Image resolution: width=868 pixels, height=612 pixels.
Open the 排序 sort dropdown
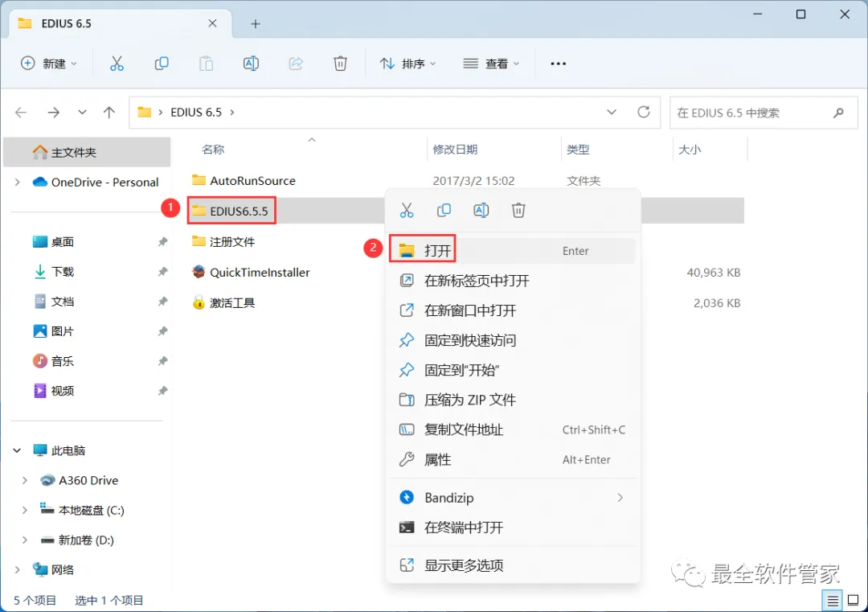click(x=408, y=64)
